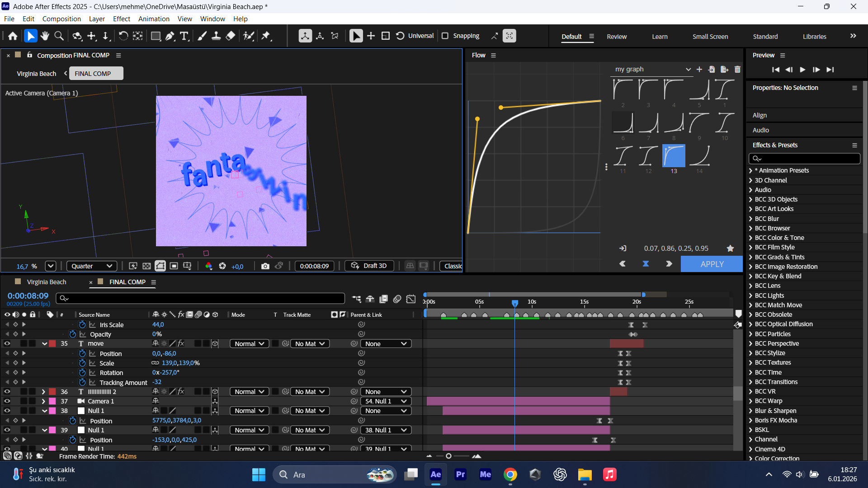Expand BCC Blur effects category
868x488 pixels.
click(751, 219)
